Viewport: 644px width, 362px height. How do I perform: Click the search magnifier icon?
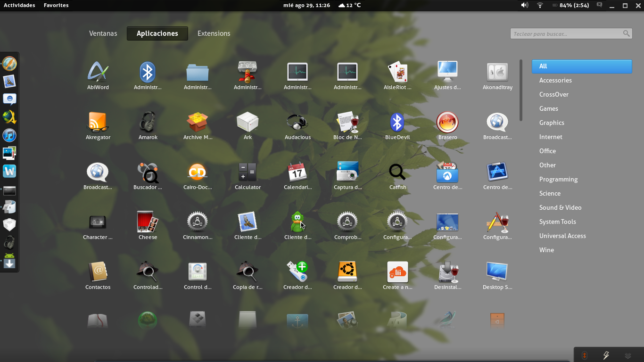click(x=626, y=33)
